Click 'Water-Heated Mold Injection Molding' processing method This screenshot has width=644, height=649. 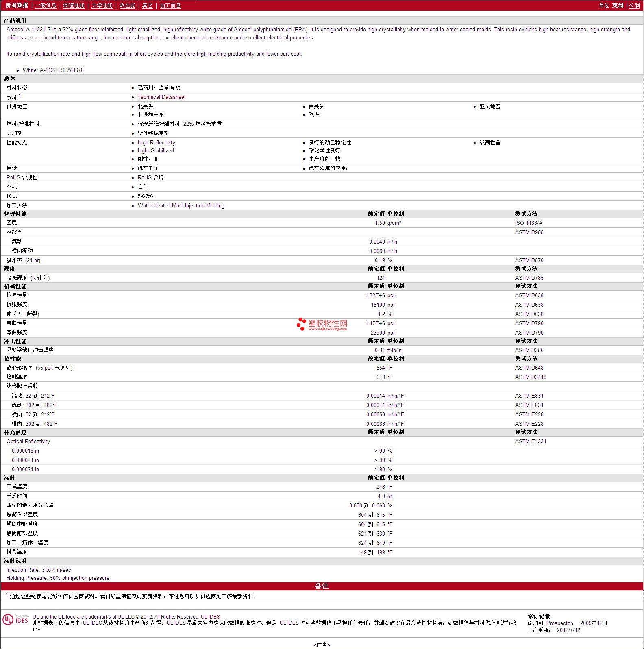(181, 205)
